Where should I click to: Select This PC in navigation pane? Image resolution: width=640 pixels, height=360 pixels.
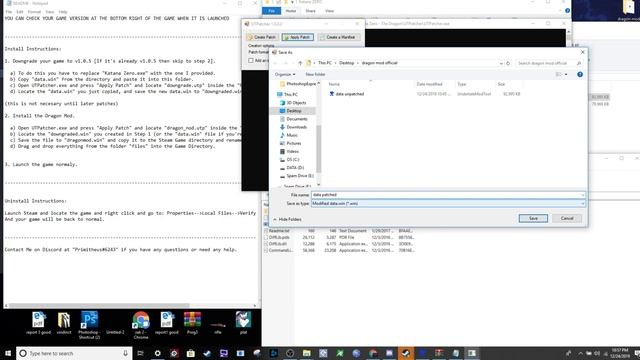coord(287,94)
